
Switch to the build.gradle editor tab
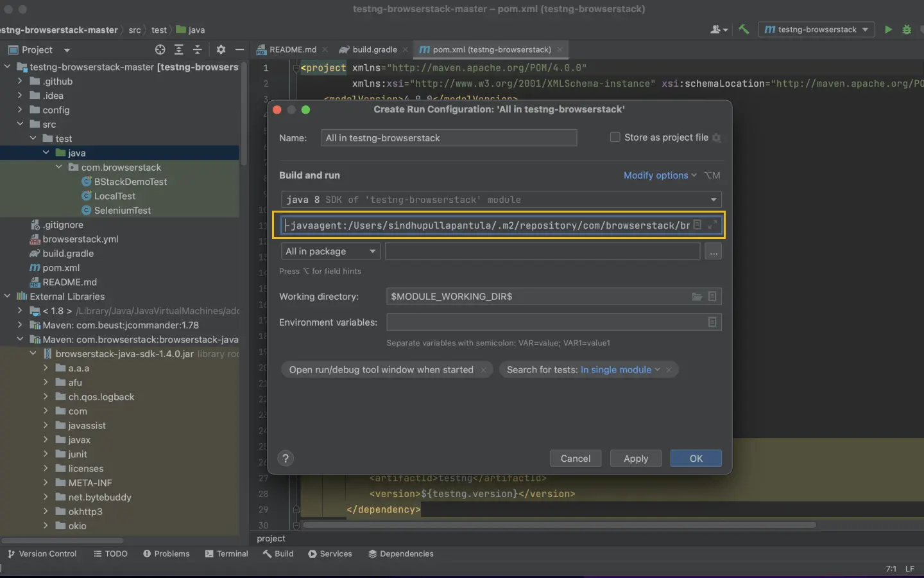pyautogui.click(x=374, y=49)
